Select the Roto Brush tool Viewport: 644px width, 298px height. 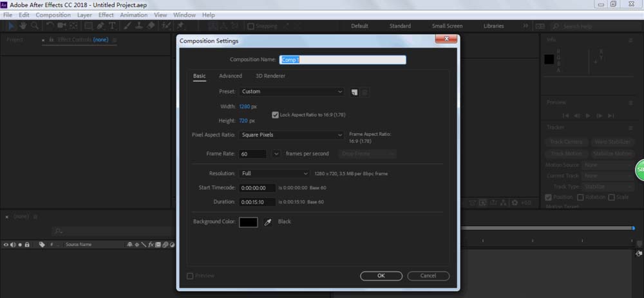tap(166, 26)
